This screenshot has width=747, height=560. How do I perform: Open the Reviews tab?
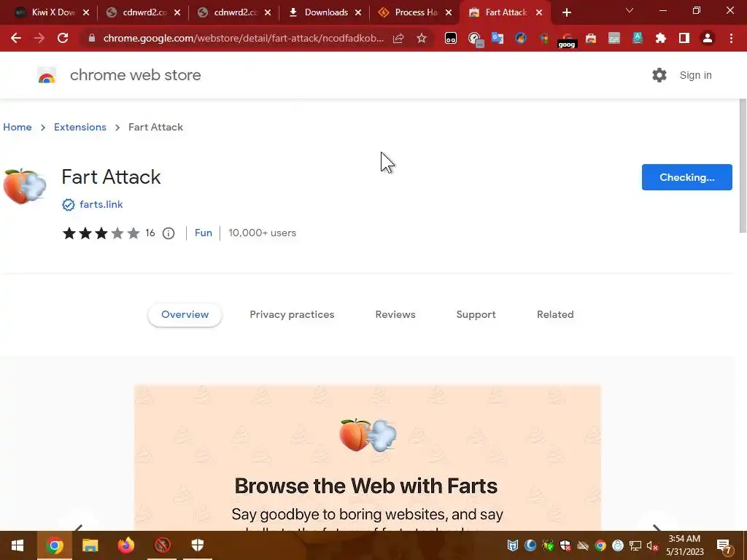click(395, 315)
